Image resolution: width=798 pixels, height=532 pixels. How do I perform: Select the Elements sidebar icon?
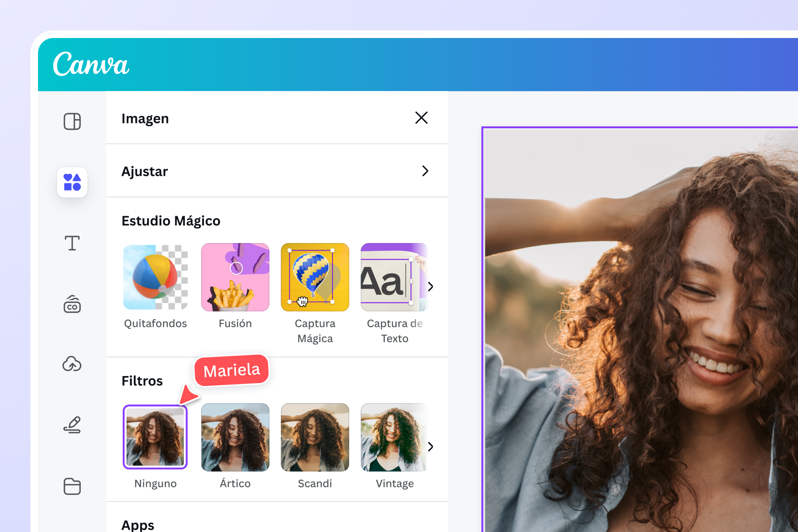[72, 182]
